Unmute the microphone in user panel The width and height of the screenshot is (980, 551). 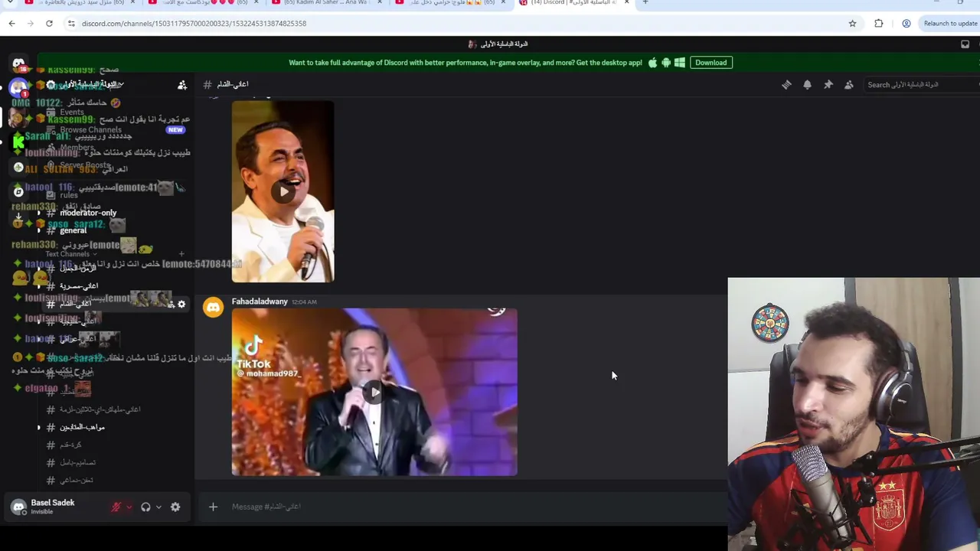click(116, 507)
